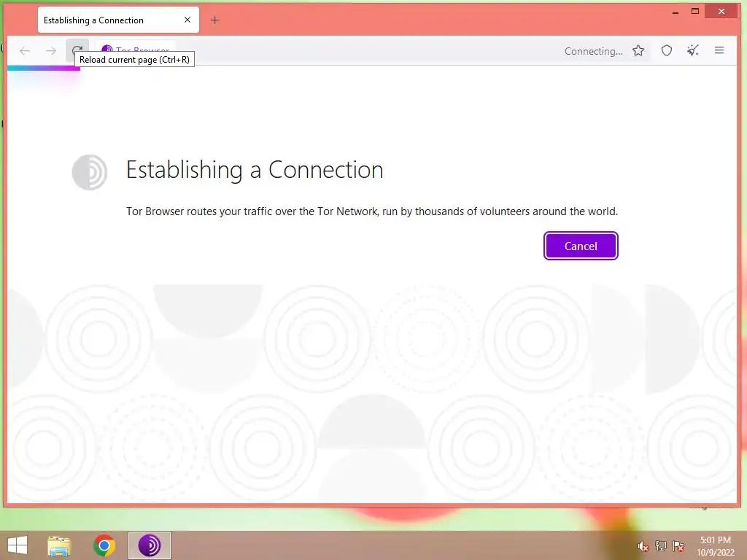
Task: Click the Tor Browser taskbar icon
Action: pos(149,545)
